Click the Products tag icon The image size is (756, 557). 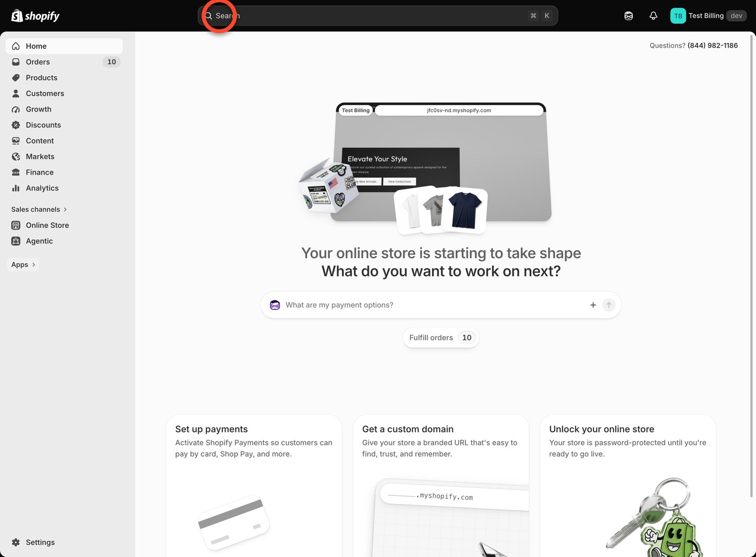pyautogui.click(x=16, y=77)
